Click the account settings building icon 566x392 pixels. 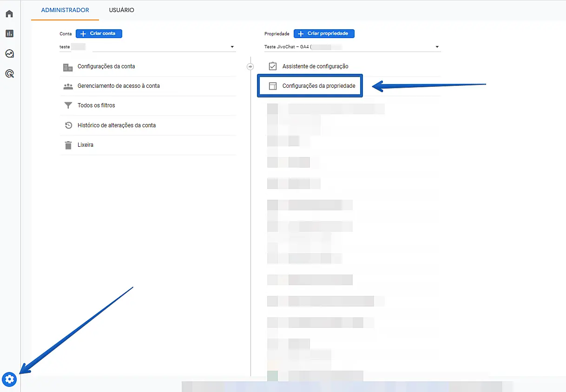pos(68,67)
